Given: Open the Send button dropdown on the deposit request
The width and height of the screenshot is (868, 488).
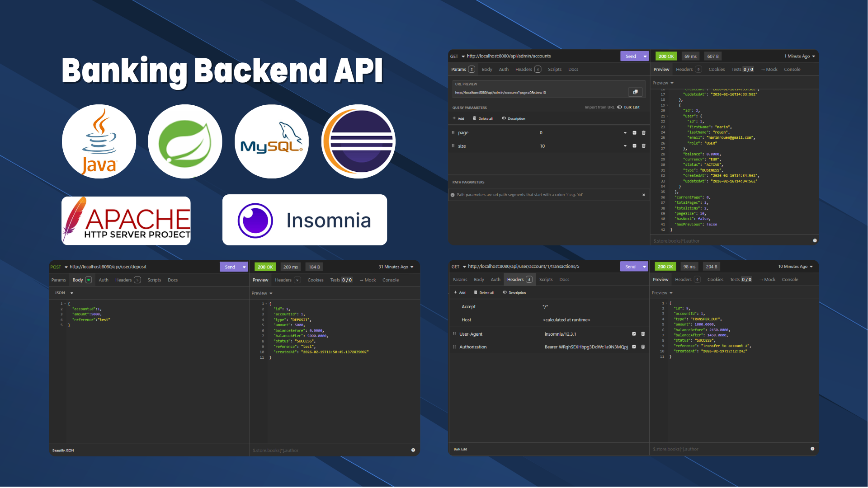Looking at the screenshot, I should pyautogui.click(x=243, y=267).
